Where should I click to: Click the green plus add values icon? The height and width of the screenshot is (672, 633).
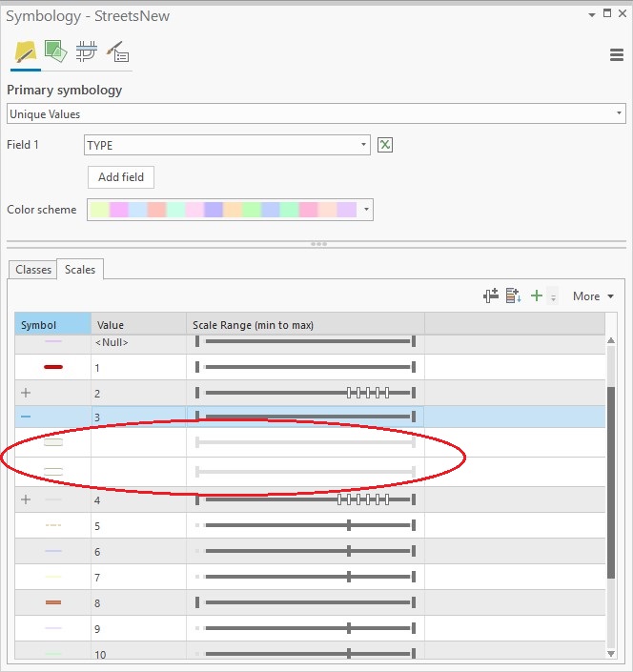pos(537,295)
